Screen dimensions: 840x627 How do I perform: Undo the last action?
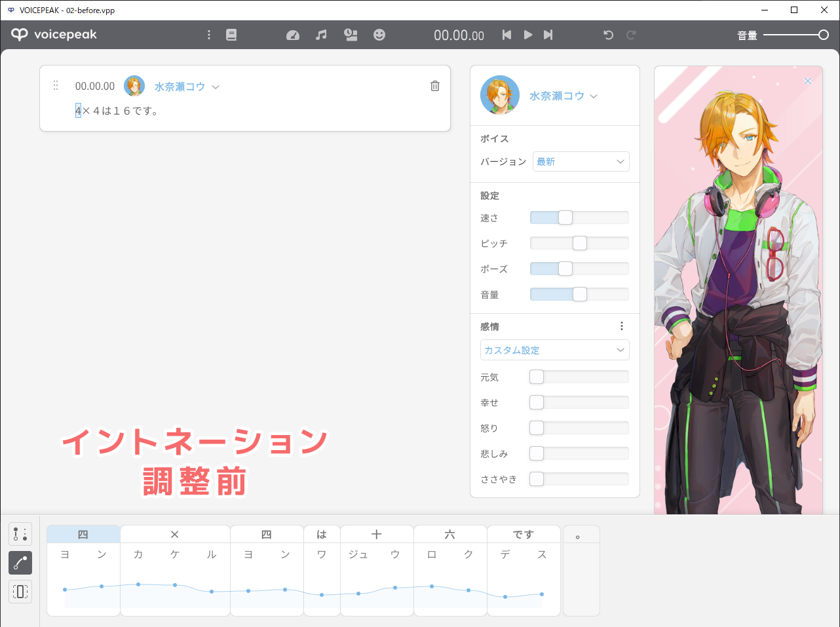[x=608, y=35]
